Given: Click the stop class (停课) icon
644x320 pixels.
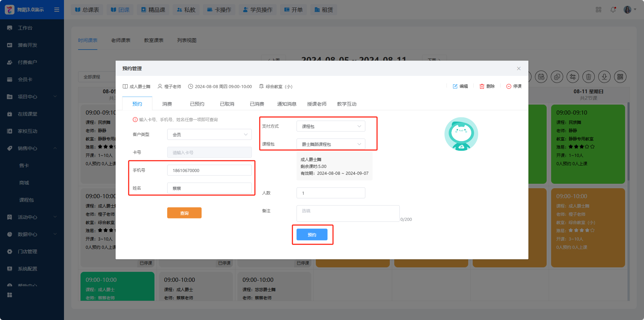Looking at the screenshot, I should point(509,86).
